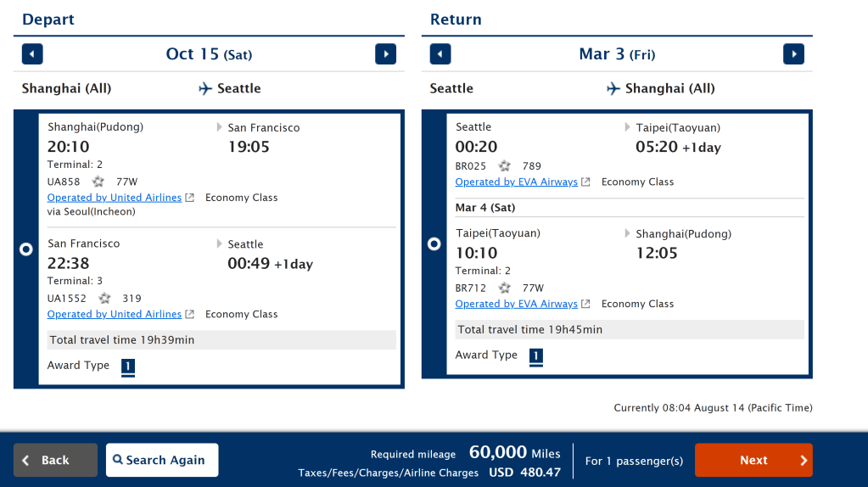Image resolution: width=868 pixels, height=487 pixels.
Task: Click Star Alliance icon beside BR712
Action: point(505,288)
